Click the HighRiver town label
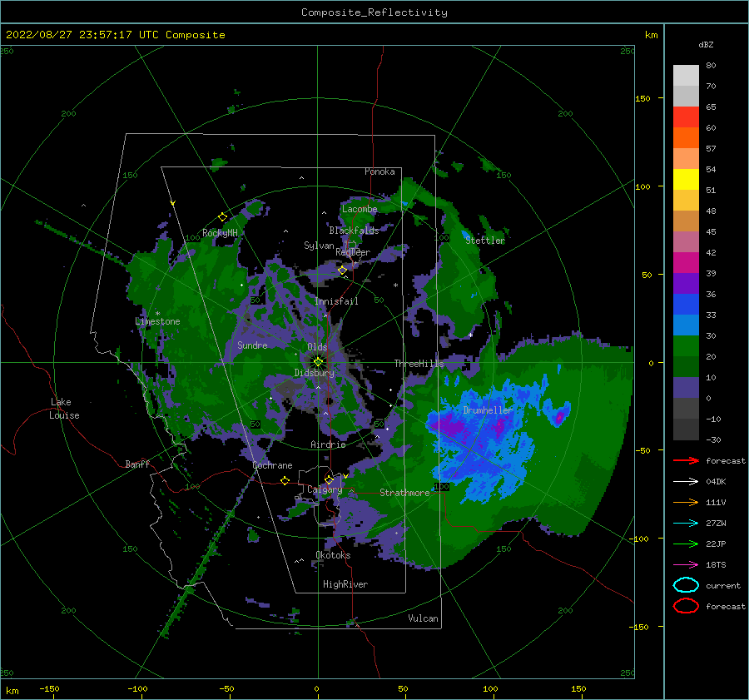 (x=345, y=584)
